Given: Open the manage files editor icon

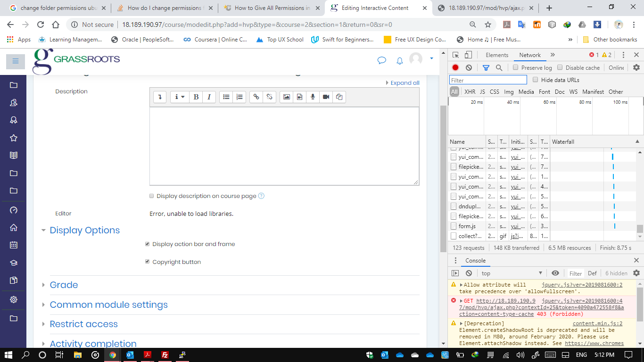Looking at the screenshot, I should coord(339,97).
